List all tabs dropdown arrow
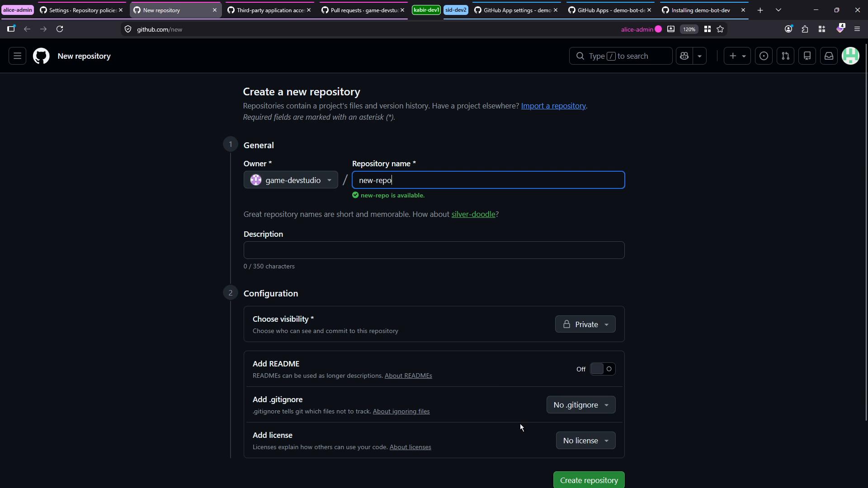 point(778,10)
